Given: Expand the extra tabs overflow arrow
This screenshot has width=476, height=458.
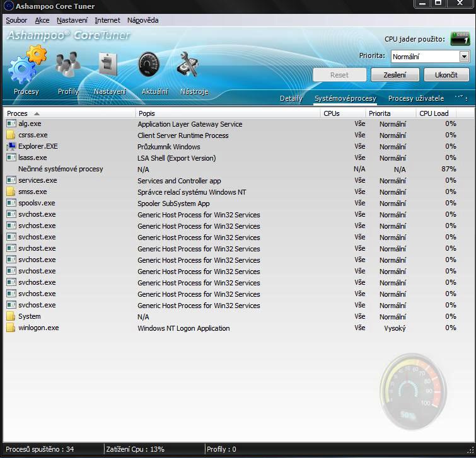Looking at the screenshot, I should coord(461,98).
